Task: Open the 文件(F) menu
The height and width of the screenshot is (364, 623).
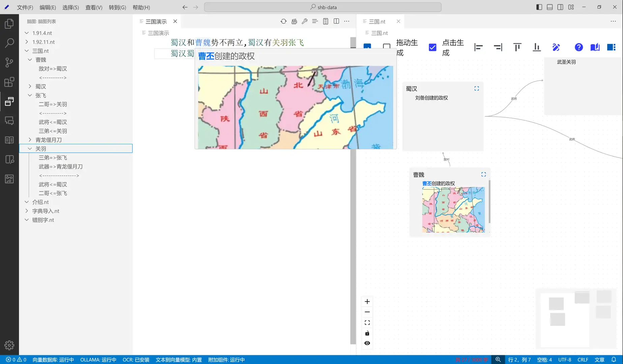Action: [25, 7]
